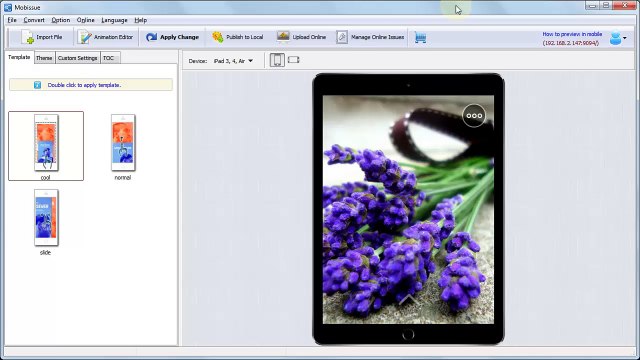Click the Apply Change button
Image resolution: width=640 pixels, height=360 pixels.
pyautogui.click(x=172, y=37)
